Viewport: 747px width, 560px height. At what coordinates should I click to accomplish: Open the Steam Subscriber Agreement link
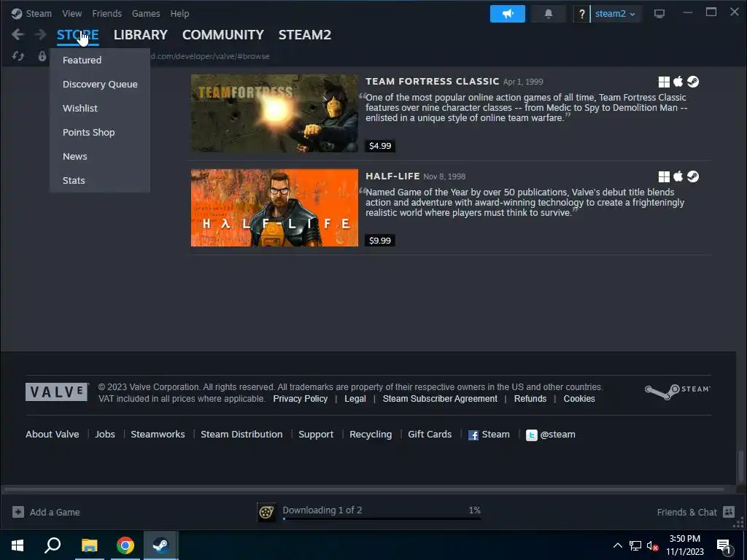[x=440, y=399]
